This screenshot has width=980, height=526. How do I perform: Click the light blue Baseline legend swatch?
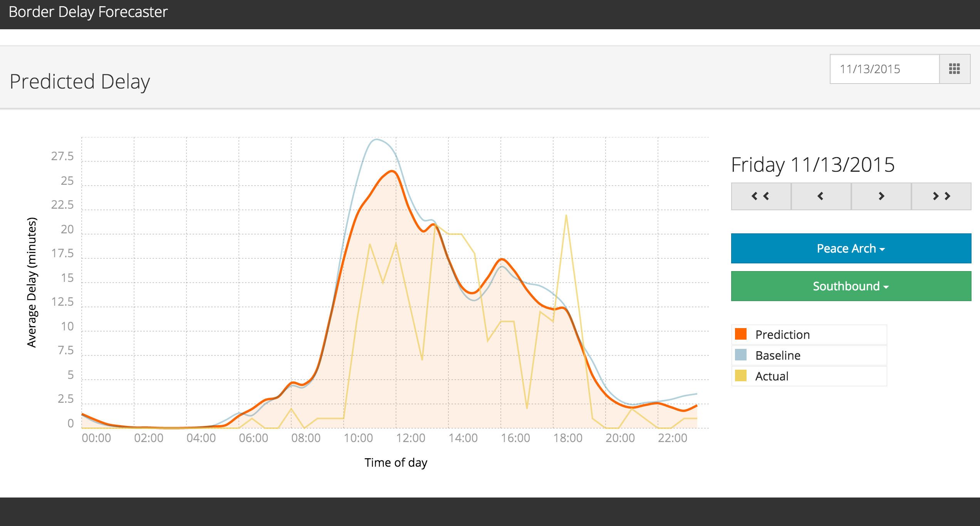tap(740, 355)
